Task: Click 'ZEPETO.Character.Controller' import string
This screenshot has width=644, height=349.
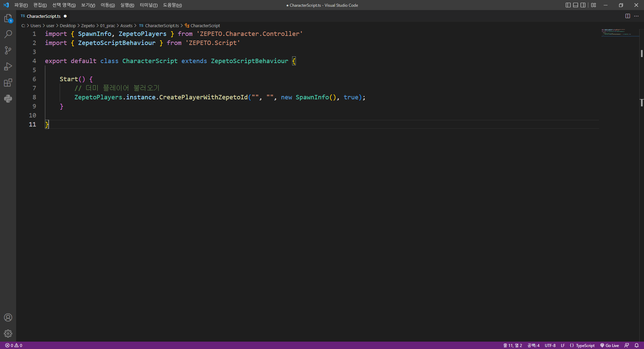Action: [250, 34]
